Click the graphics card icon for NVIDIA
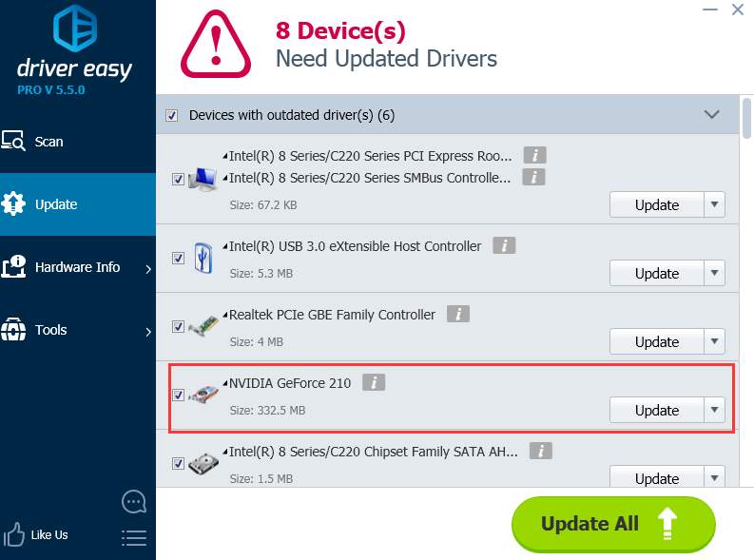This screenshot has width=754, height=560. tap(203, 395)
